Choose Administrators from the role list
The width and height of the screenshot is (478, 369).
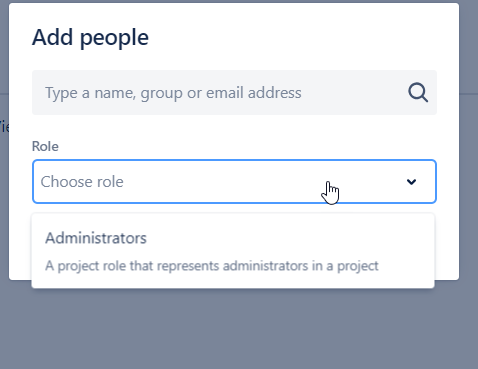96,238
